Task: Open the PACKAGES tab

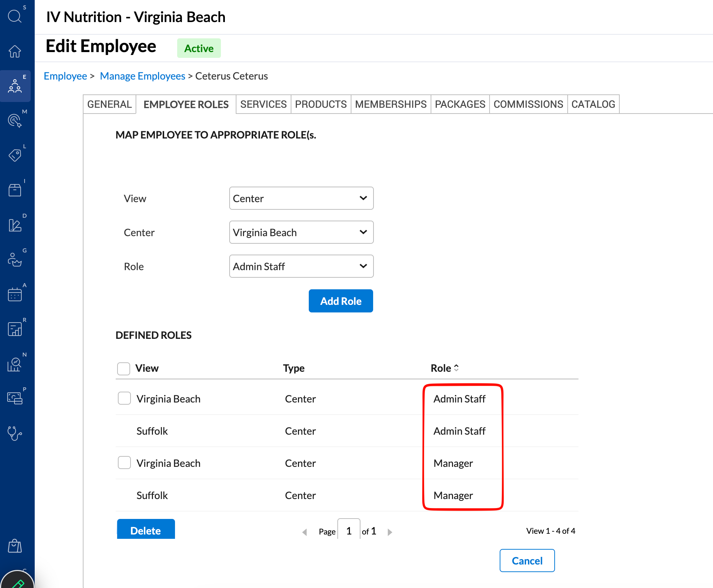Action: (460, 104)
